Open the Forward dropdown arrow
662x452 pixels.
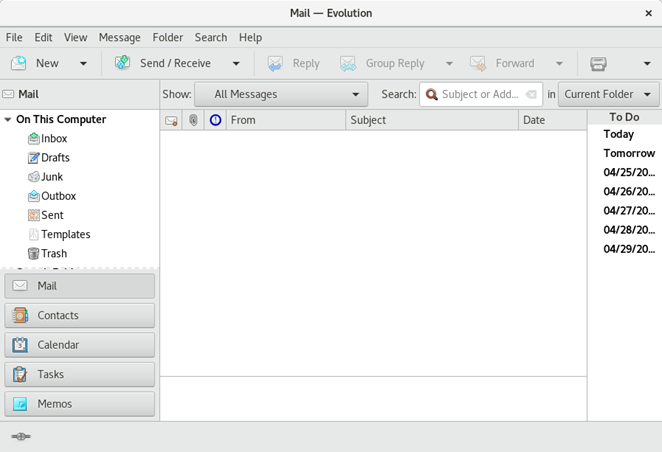(x=559, y=64)
